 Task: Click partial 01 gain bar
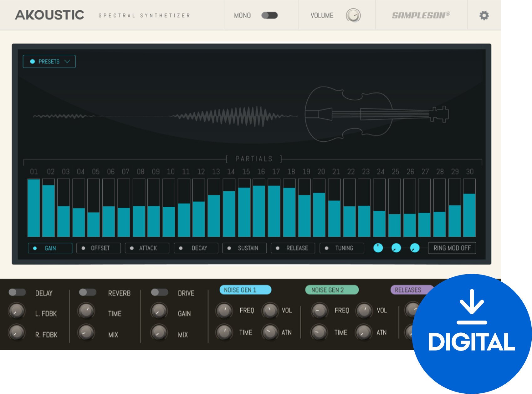coord(34,208)
